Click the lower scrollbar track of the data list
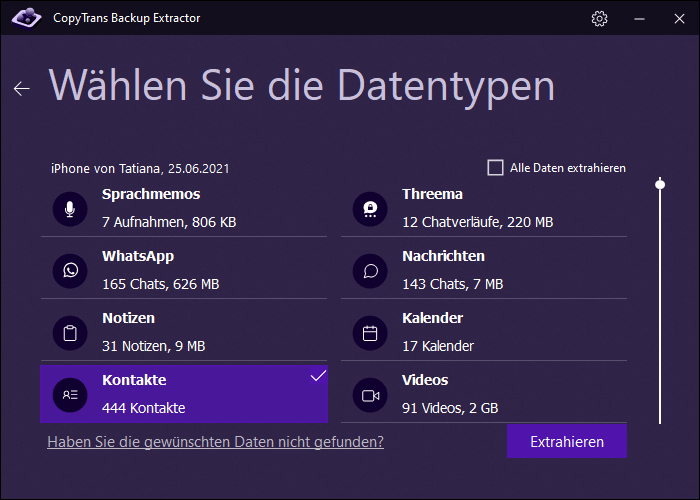 tap(660, 308)
